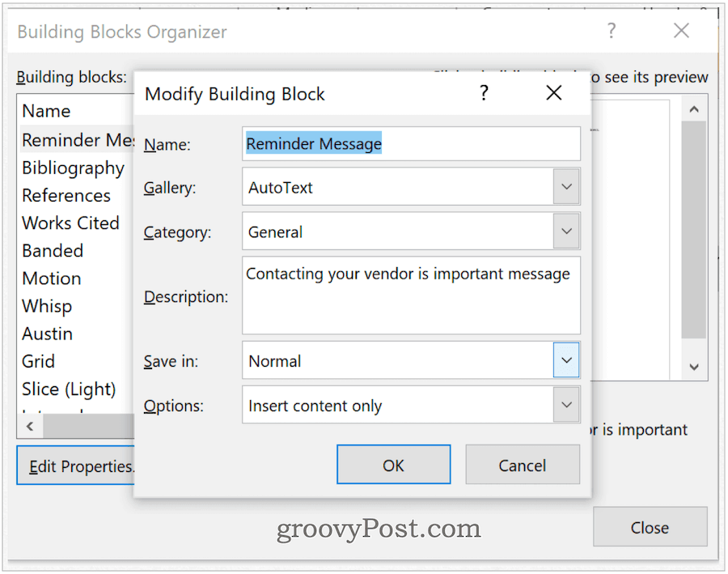
Task: Confirm changes with the OK button
Action: (x=393, y=465)
